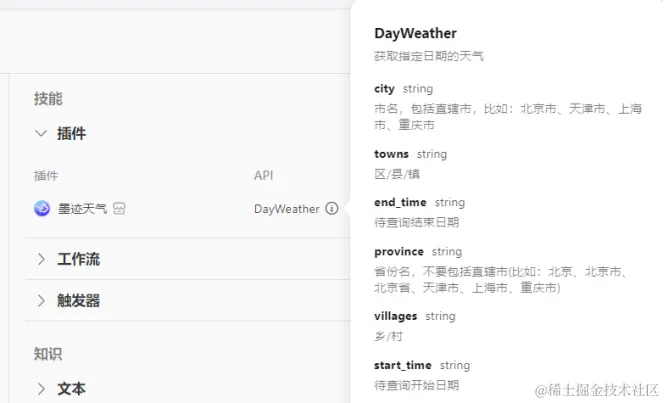Image resolution: width=664 pixels, height=403 pixels.
Task: Click the start_time parameter name
Action: 403,365
